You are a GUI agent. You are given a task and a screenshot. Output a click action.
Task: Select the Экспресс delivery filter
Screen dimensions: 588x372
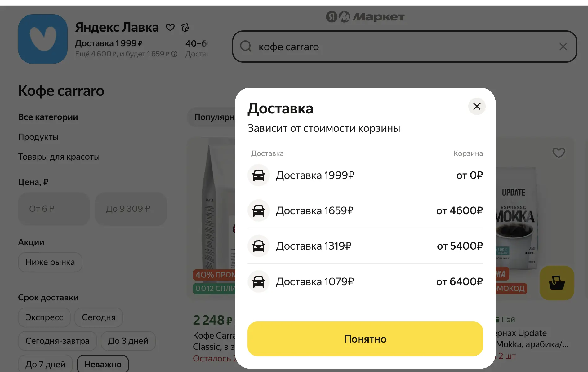coord(44,317)
